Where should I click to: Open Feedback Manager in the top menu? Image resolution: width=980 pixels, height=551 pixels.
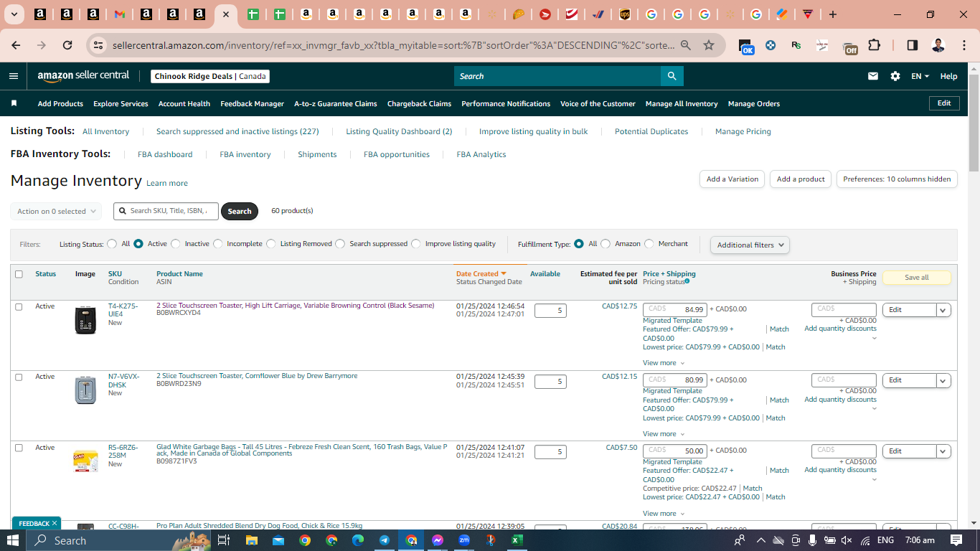tap(252, 104)
